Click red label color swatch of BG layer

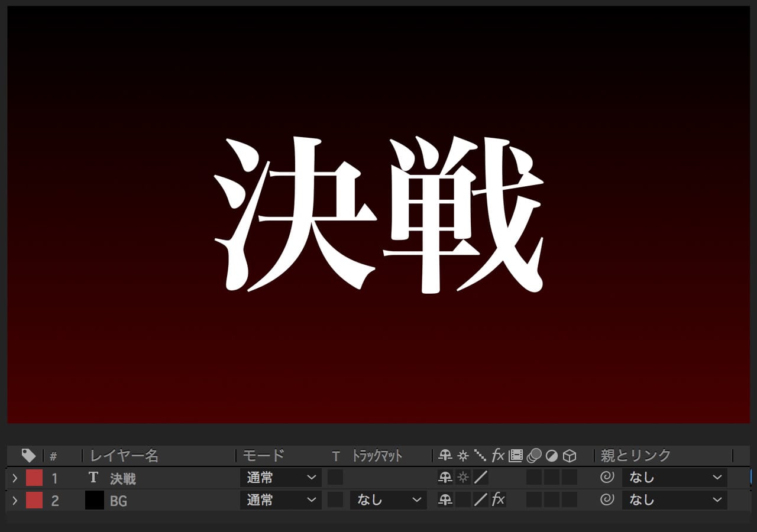tap(34, 500)
